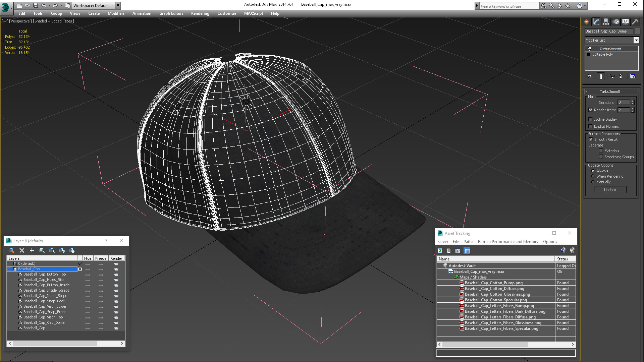The width and height of the screenshot is (644, 362).
Task: Click the Undo arrow icon
Action: click(43, 5)
